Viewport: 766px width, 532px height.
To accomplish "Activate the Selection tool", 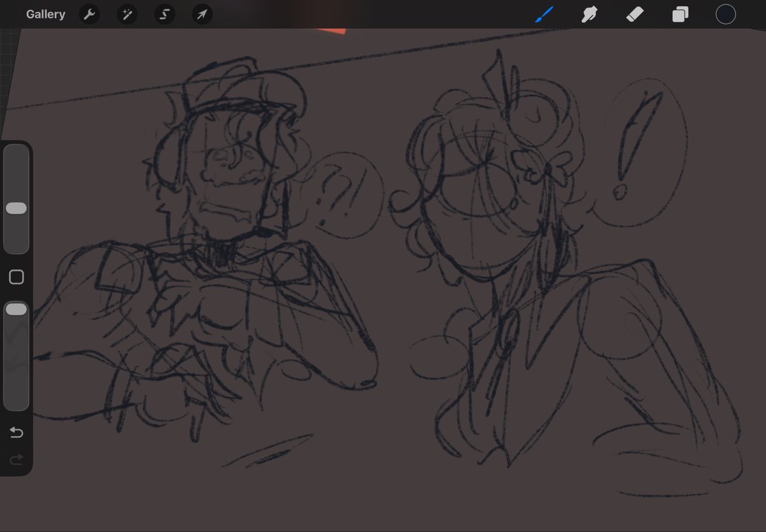I will point(165,14).
